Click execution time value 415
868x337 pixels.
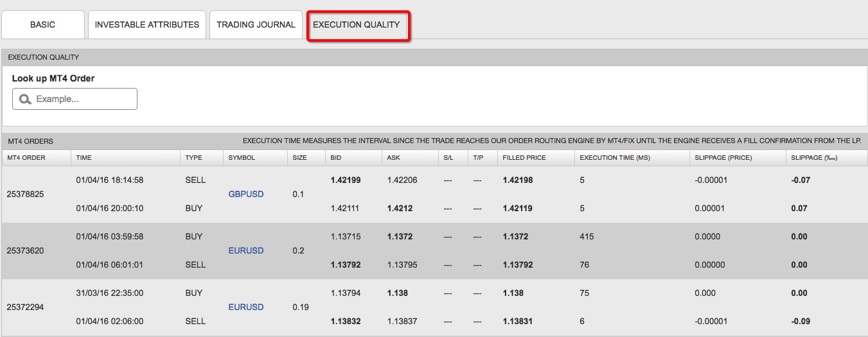pos(587,236)
